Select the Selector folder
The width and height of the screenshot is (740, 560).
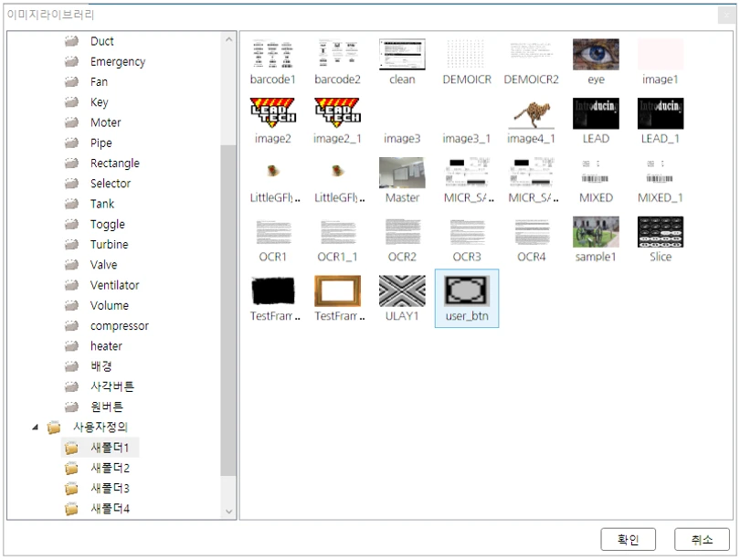click(111, 183)
